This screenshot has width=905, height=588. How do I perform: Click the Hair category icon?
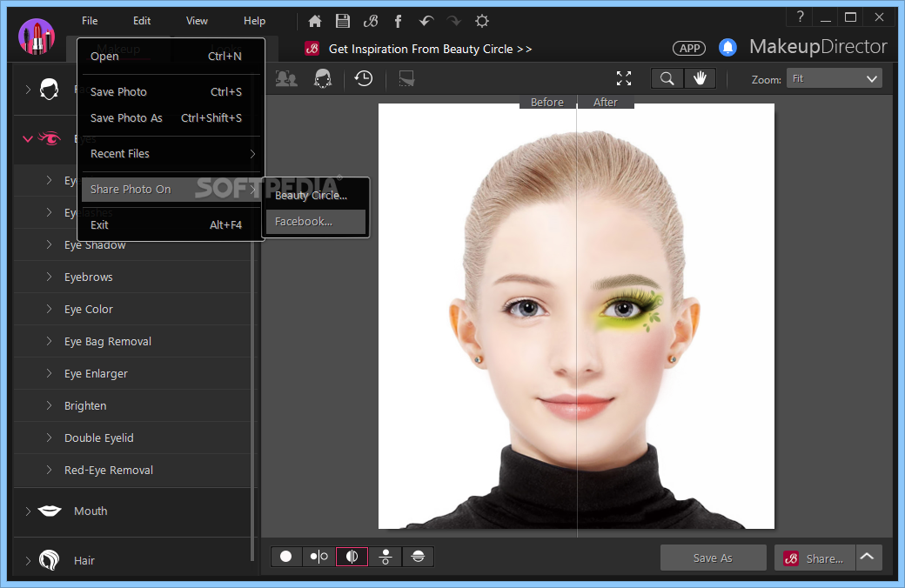[50, 560]
